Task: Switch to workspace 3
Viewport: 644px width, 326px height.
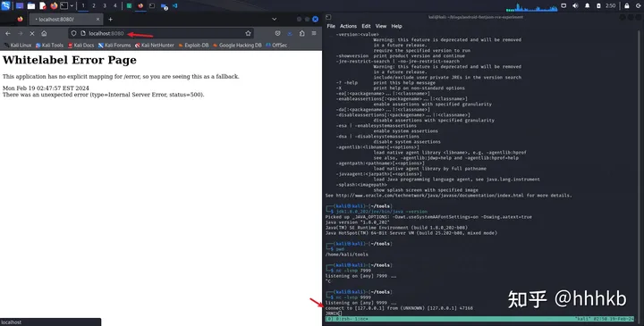Action: click(105, 5)
